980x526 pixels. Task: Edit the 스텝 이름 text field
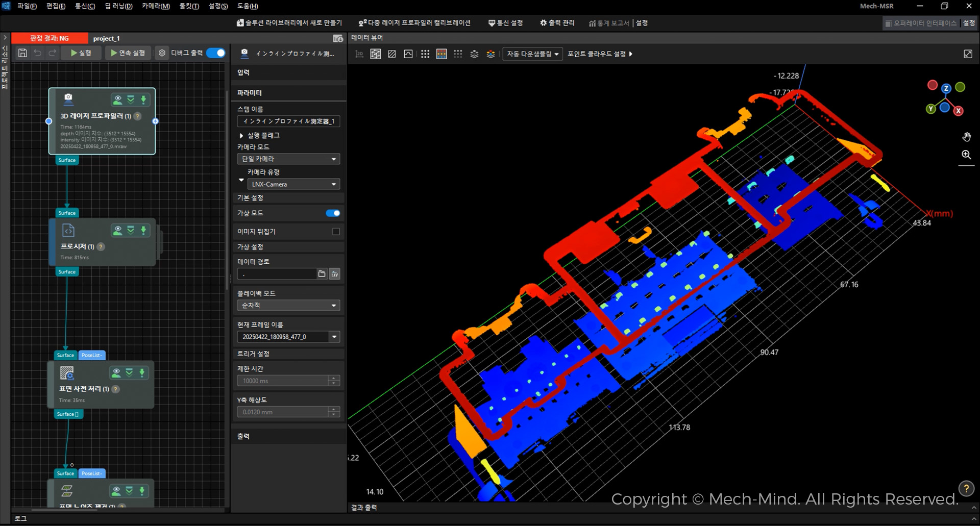[x=288, y=121]
